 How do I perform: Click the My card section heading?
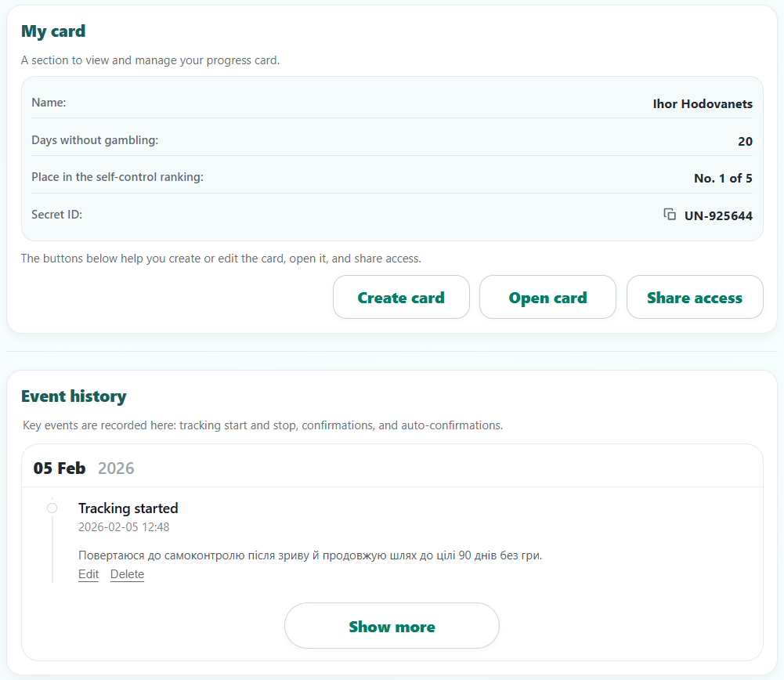tap(52, 31)
